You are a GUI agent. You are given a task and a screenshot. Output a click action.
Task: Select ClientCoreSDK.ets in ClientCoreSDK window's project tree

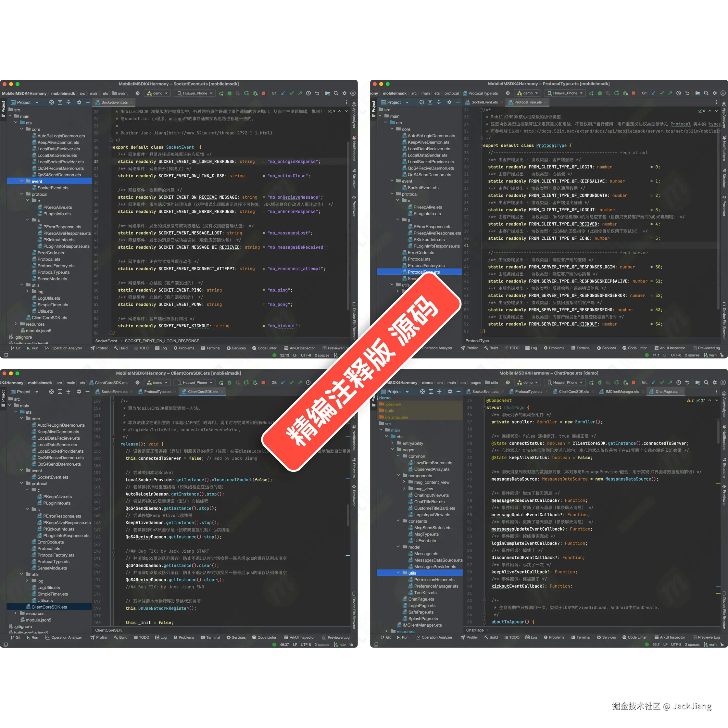[x=49, y=607]
